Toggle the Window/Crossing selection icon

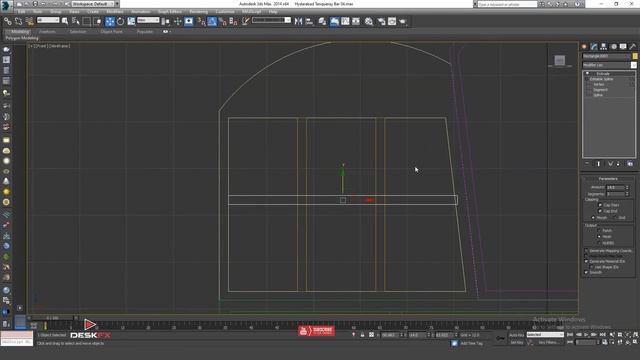pos(98,21)
